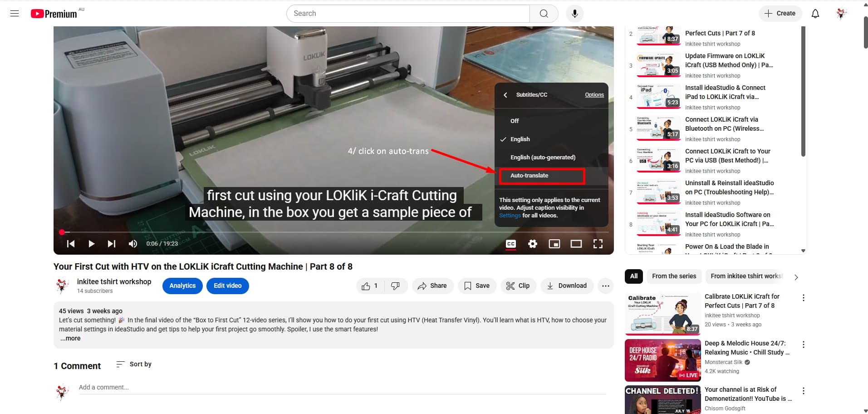Open account avatar menu
Viewport: 868px width, 414px height.
(x=841, y=14)
